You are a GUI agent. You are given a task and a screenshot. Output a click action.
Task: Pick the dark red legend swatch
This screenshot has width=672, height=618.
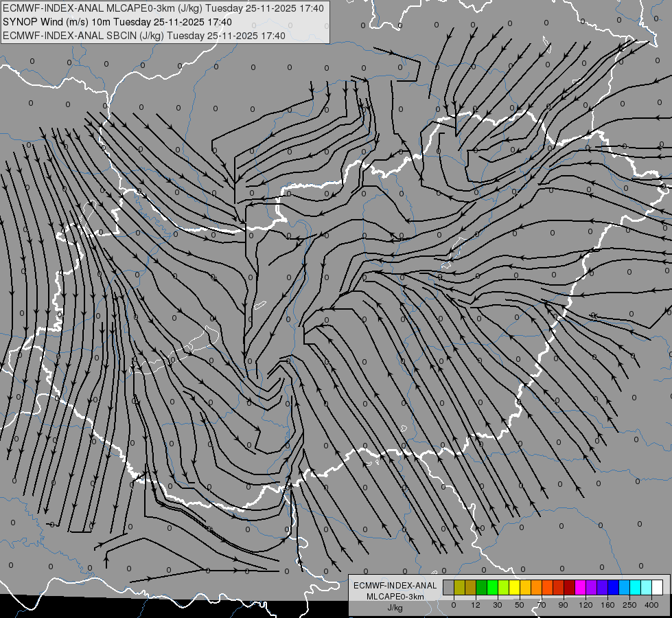(570, 587)
